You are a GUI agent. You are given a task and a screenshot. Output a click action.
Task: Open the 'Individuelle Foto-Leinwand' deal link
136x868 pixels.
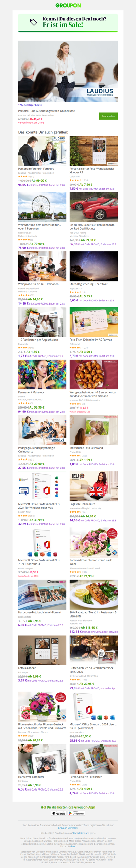point(86,448)
